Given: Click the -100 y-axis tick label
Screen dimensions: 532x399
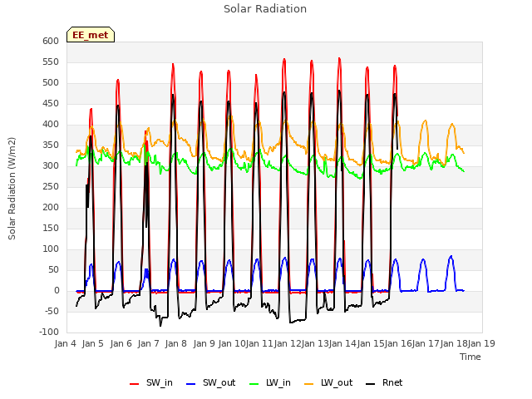Looking at the screenshot, I should pos(49,332).
